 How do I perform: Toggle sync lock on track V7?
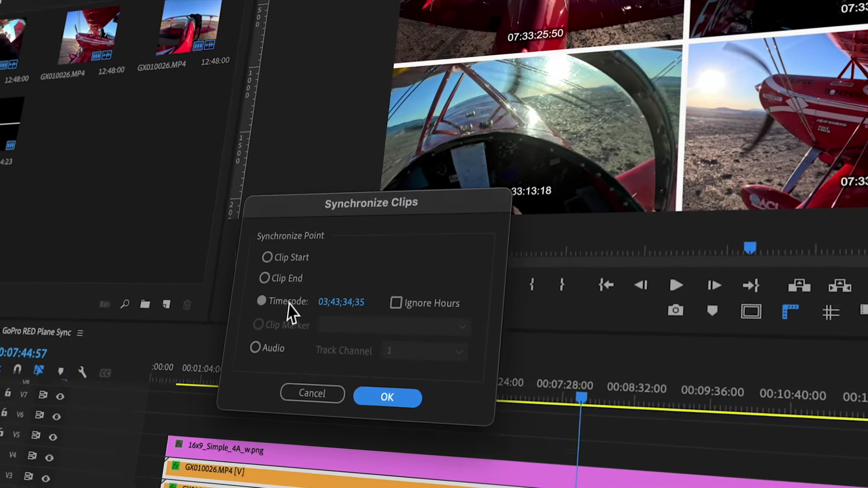43,395
